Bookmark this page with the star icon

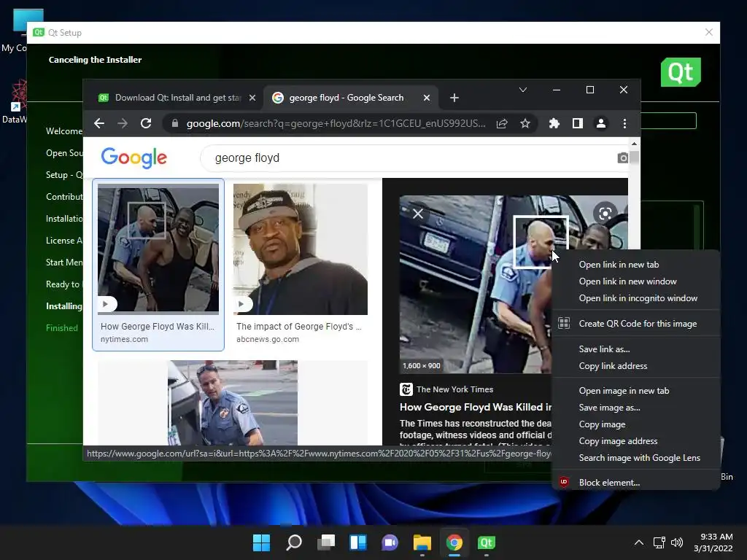pos(525,124)
